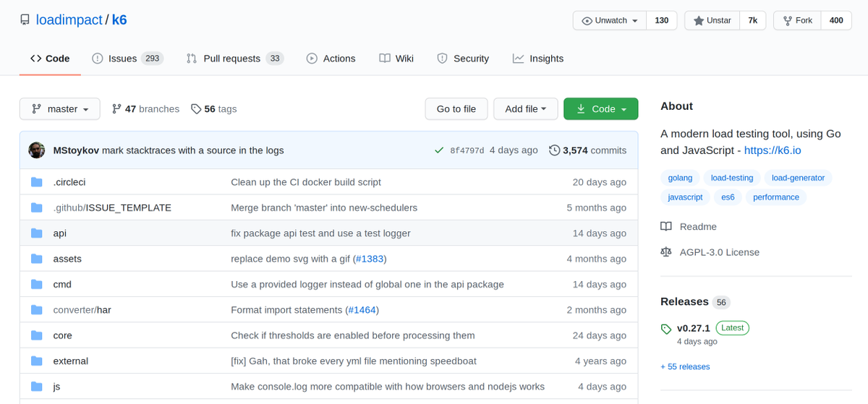868x404 pixels.
Task: Click the folder icon in the js row
Action: tap(37, 387)
